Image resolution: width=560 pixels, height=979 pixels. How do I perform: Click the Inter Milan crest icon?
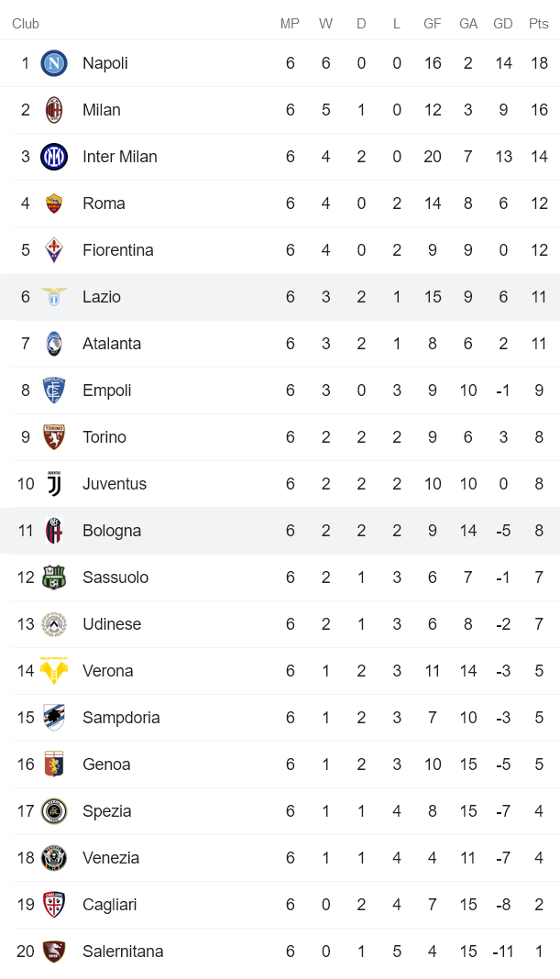(x=54, y=157)
